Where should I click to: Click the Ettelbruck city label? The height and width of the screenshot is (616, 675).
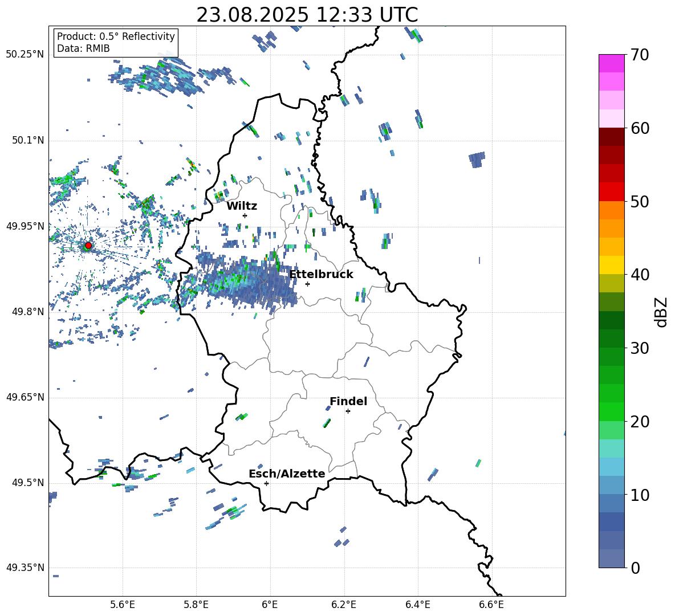coord(321,275)
